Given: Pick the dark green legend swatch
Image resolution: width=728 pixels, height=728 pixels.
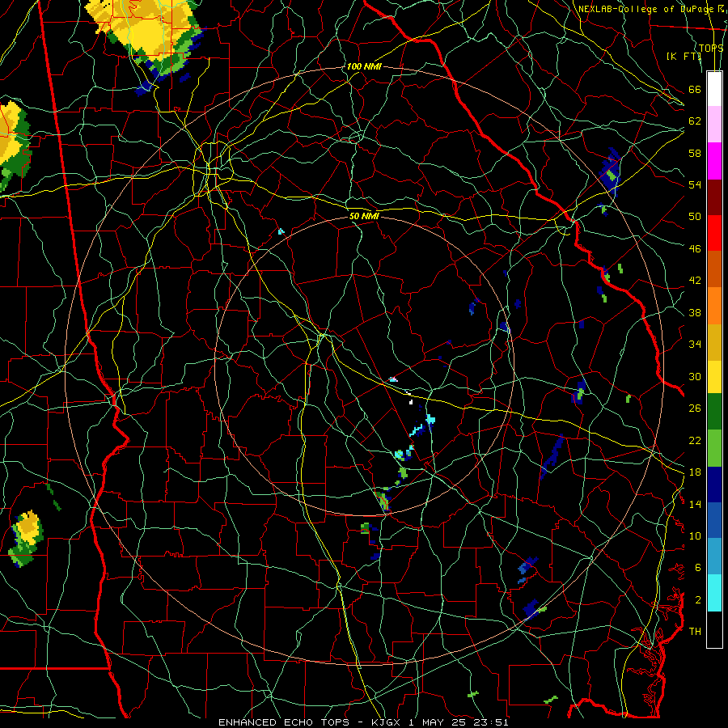Looking at the screenshot, I should tap(714, 412).
